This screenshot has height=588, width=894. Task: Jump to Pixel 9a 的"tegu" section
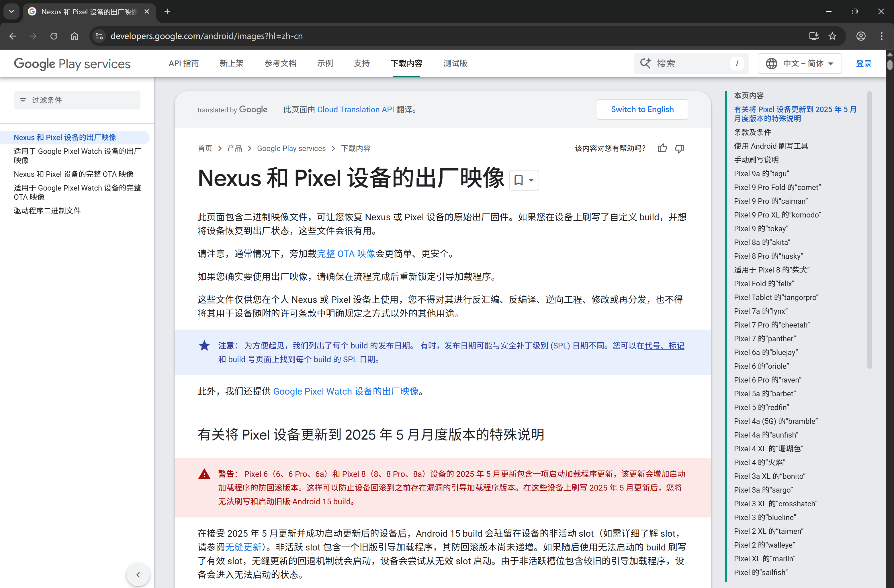click(761, 173)
